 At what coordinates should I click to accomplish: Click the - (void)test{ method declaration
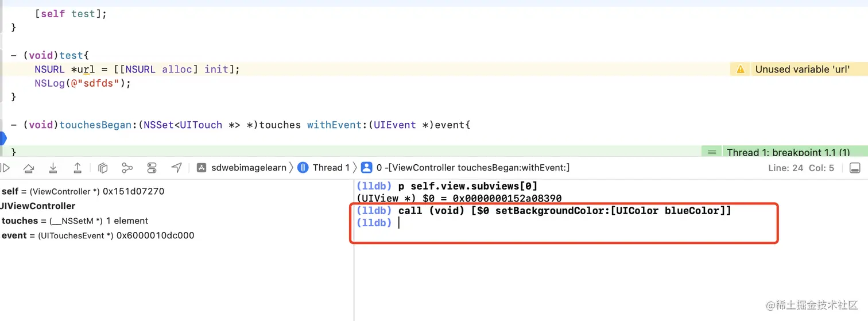(50, 55)
